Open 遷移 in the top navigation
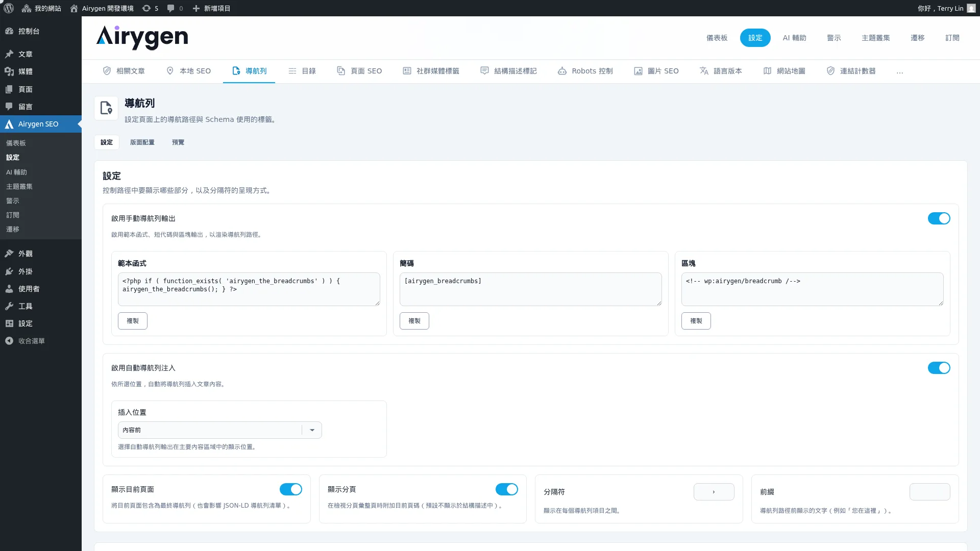 click(x=917, y=38)
